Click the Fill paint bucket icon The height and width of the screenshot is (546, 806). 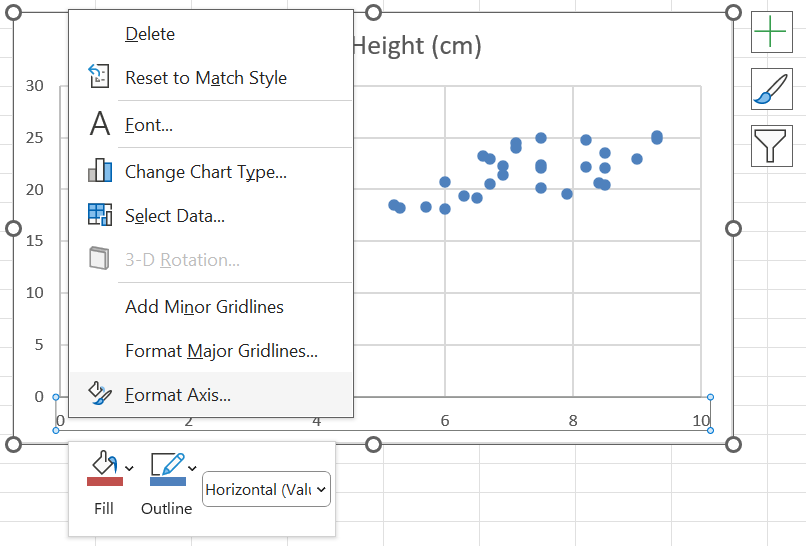(x=103, y=463)
